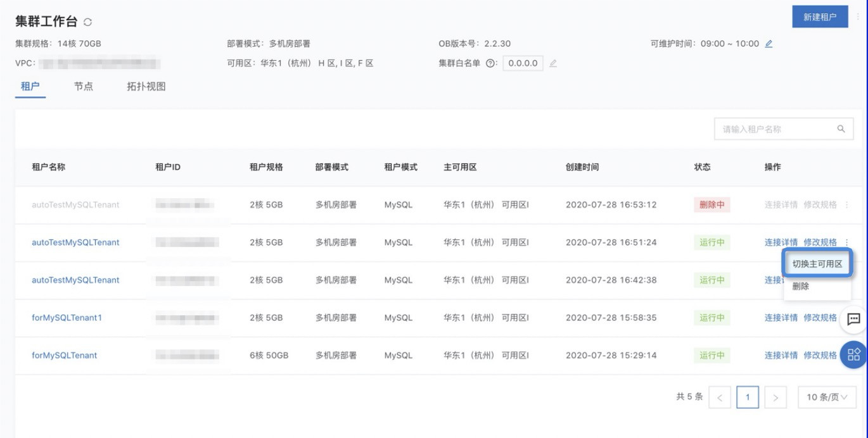Open more actions for the 删除中 tenant row

pyautogui.click(x=847, y=205)
